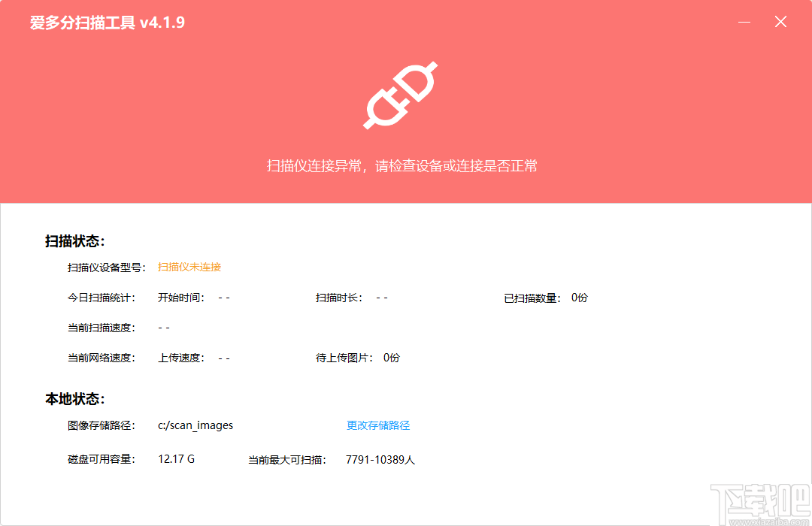This screenshot has width=812, height=526.
Task: Click the 今日扫描统计 row label
Action: [x=101, y=298]
